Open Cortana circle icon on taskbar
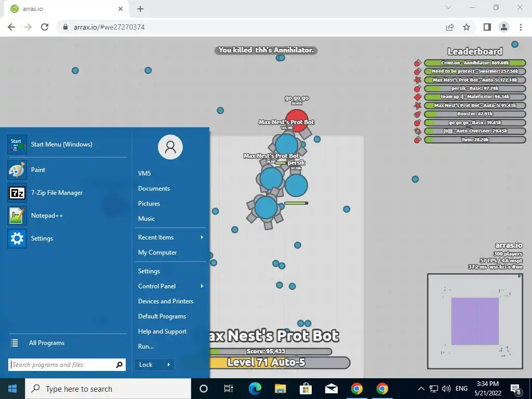The width and height of the screenshot is (532, 399). 204,389
